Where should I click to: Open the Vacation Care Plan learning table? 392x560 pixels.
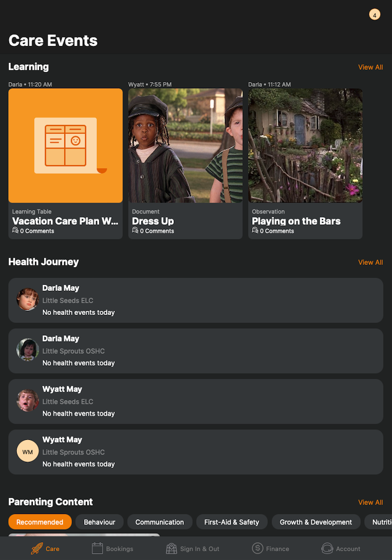65,164
